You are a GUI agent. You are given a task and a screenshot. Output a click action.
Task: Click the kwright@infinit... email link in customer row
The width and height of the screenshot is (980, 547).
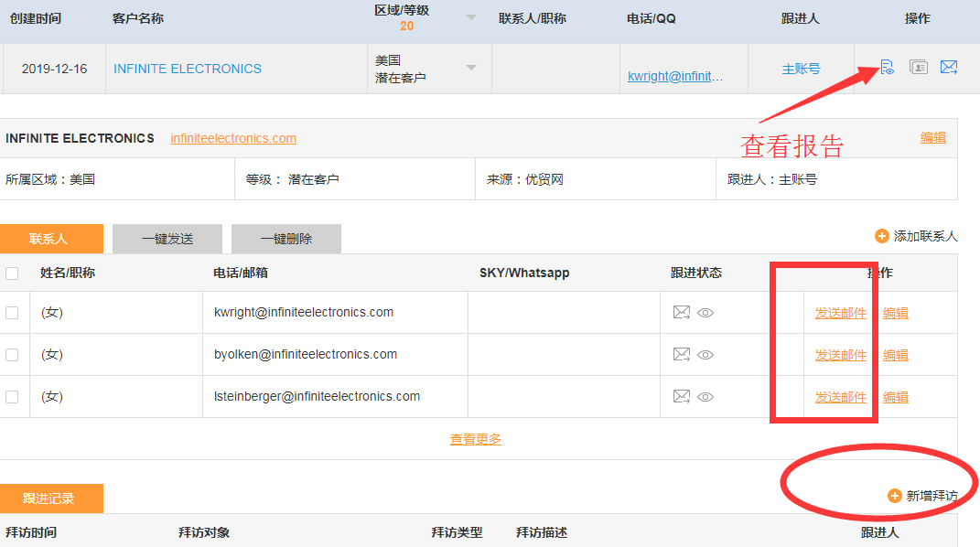[x=675, y=76]
